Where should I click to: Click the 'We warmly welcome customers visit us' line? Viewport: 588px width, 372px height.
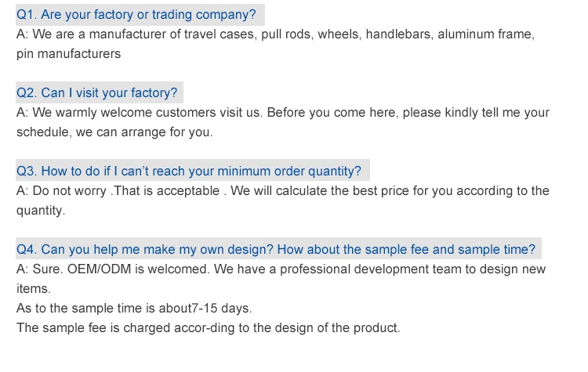pyautogui.click(x=140, y=113)
